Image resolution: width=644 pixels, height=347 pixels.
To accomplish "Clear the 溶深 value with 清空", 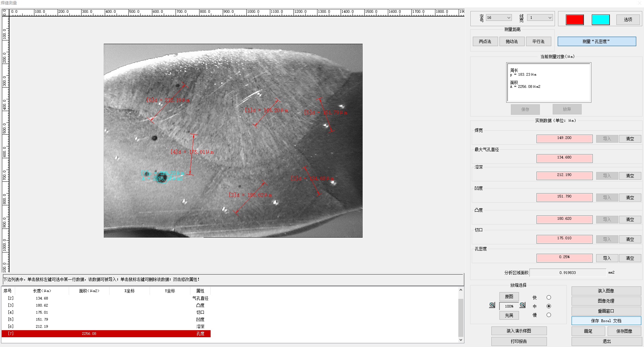I will coord(630,176).
